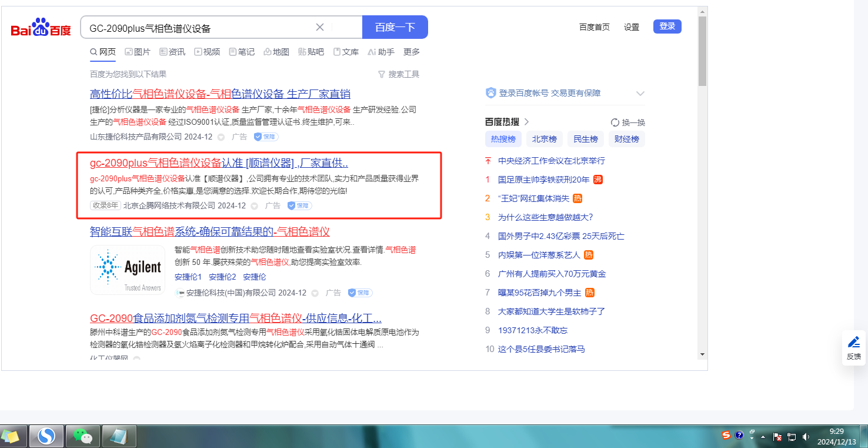Open result gc-2090plus气相色谱仪设备认准 [顺谱仪器]

tap(219, 163)
